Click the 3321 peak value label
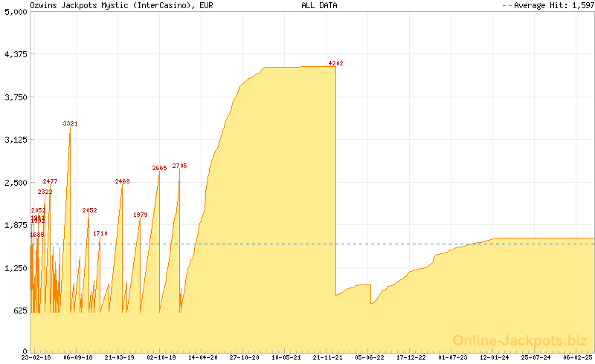The height and width of the screenshot is (364, 595). [x=70, y=123]
